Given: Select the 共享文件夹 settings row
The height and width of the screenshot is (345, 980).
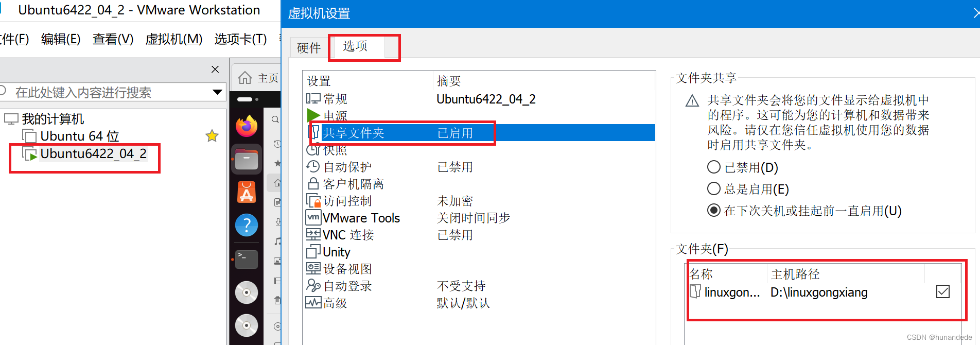Looking at the screenshot, I should point(480,133).
